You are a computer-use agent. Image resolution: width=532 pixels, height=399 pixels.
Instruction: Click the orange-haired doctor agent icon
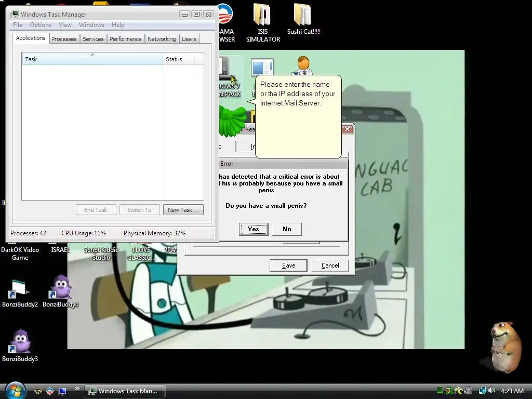[303, 65]
